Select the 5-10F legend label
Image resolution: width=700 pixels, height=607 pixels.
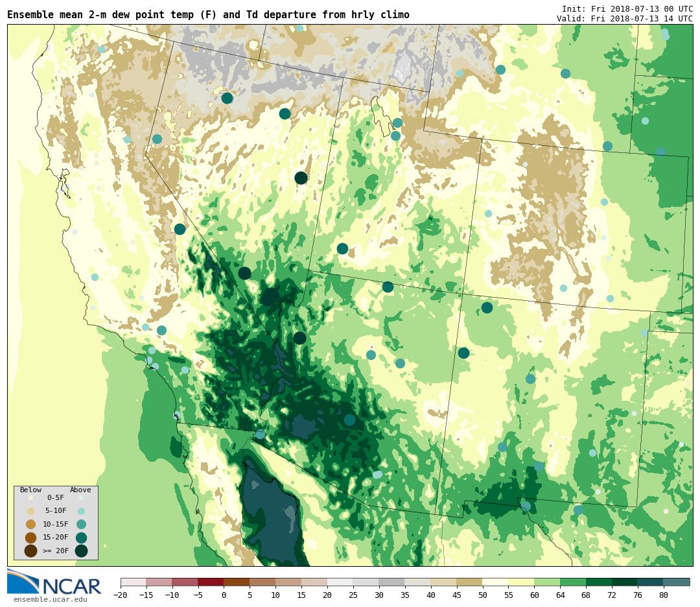pos(56,511)
